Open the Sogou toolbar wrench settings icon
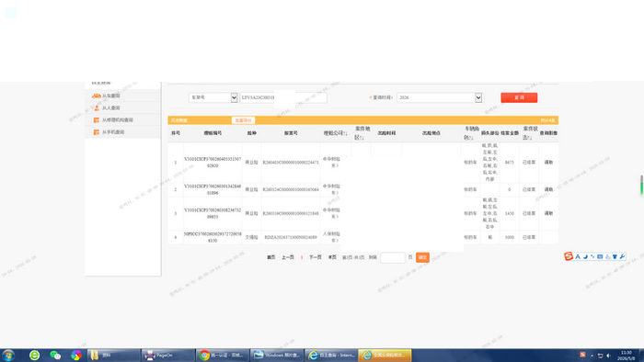The image size is (644, 362). click(x=622, y=256)
